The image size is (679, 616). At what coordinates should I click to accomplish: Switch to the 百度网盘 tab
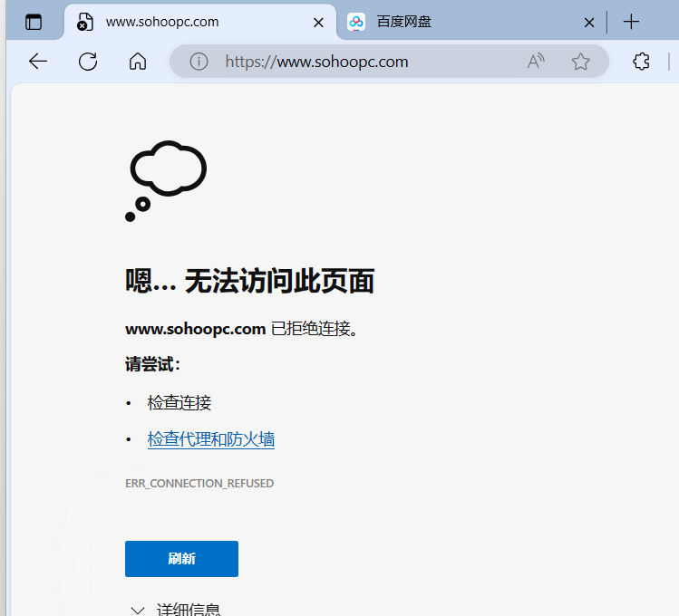click(x=471, y=22)
